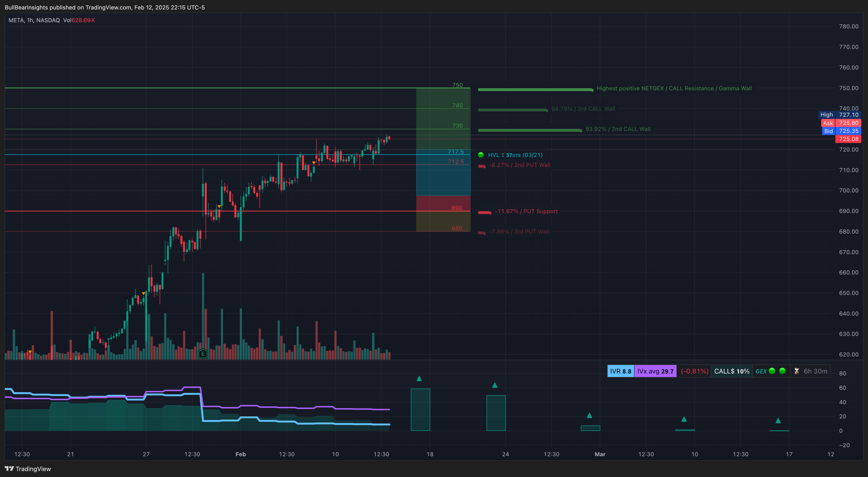The image size is (868, 477).
Task: Click the tallest teal histogram bar in lower pane
Action: click(421, 410)
